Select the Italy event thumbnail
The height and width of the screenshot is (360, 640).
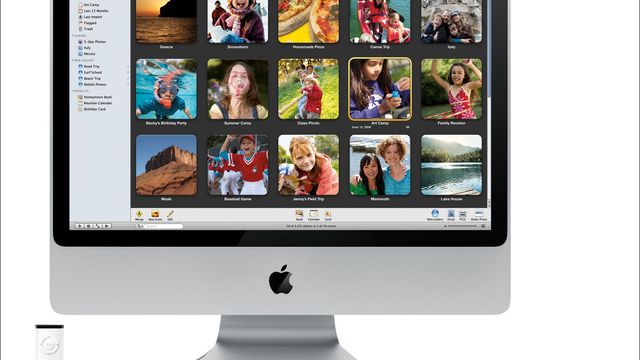[x=451, y=22]
